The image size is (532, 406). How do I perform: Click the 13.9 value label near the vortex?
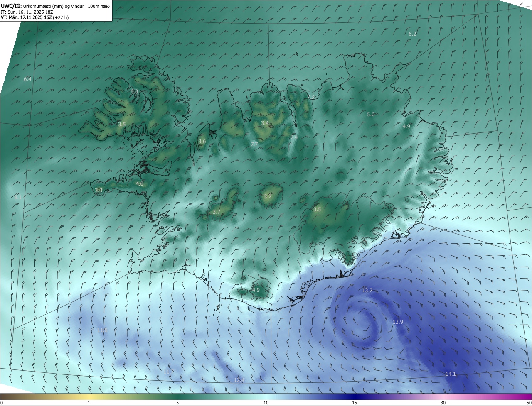[398, 322]
